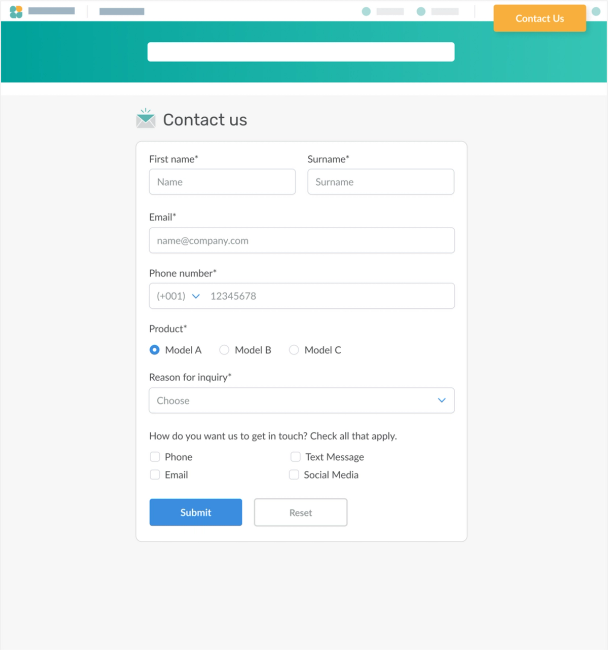Screen dimensions: 608x650
Task: Click the white search bar in banner
Action: [300, 52]
